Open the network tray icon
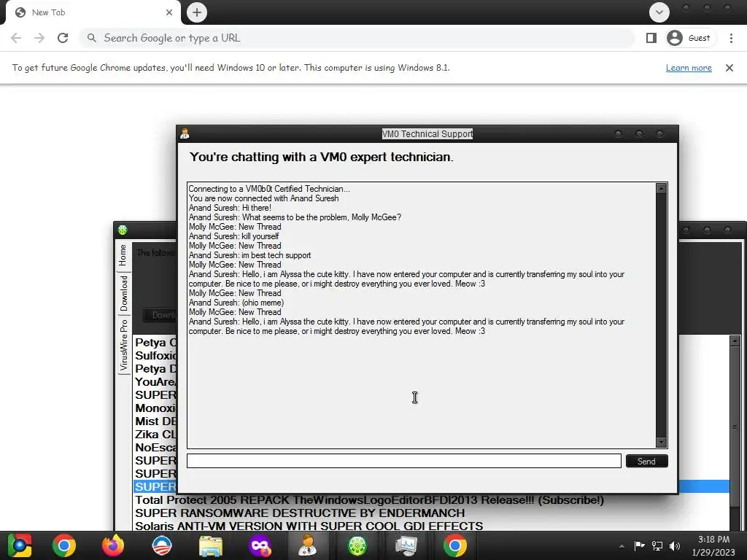The width and height of the screenshot is (747, 560). point(657,545)
